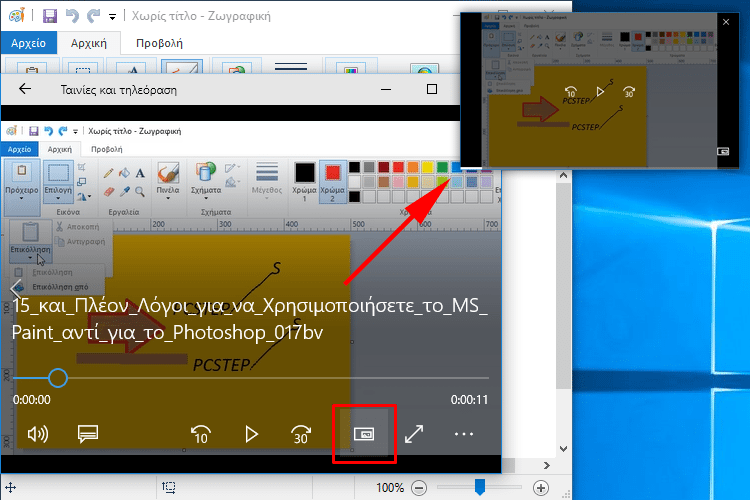Enter full screen with the diagonal arrows icon
Screen dimensions: 750x500
click(x=414, y=434)
